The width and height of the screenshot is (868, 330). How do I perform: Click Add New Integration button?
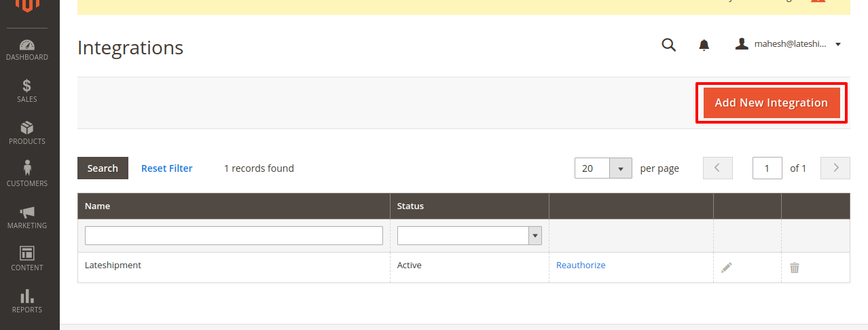point(771,103)
